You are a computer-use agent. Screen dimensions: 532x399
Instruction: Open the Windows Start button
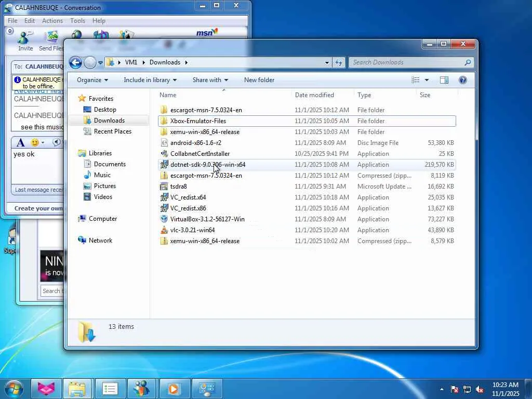pyautogui.click(x=14, y=389)
